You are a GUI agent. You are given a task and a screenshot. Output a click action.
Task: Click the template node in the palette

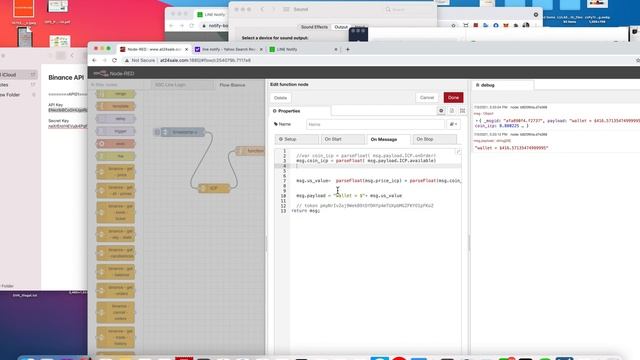tap(116, 106)
